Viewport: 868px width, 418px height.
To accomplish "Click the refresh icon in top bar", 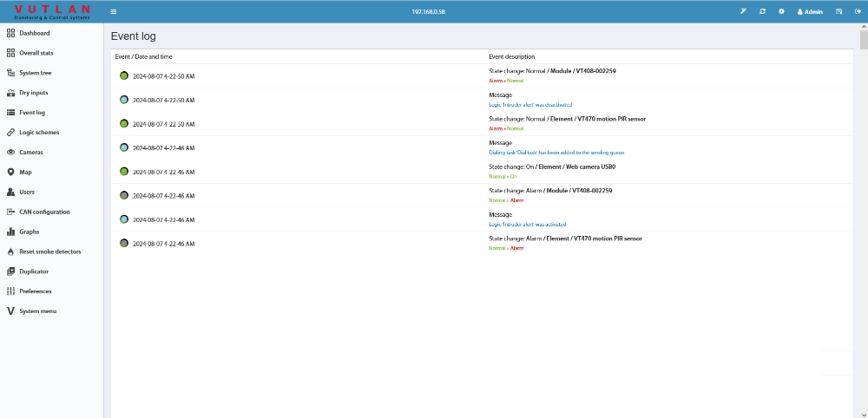I will (762, 11).
